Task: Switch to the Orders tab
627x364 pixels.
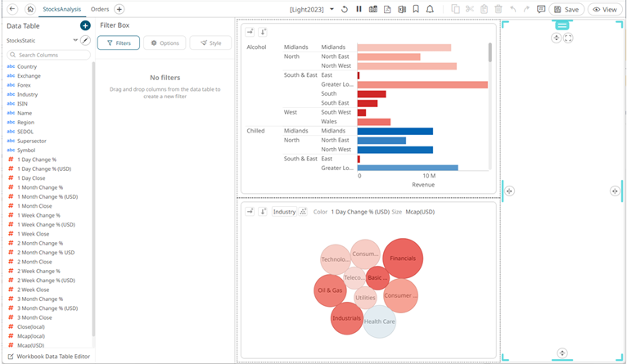Action: pos(100,9)
